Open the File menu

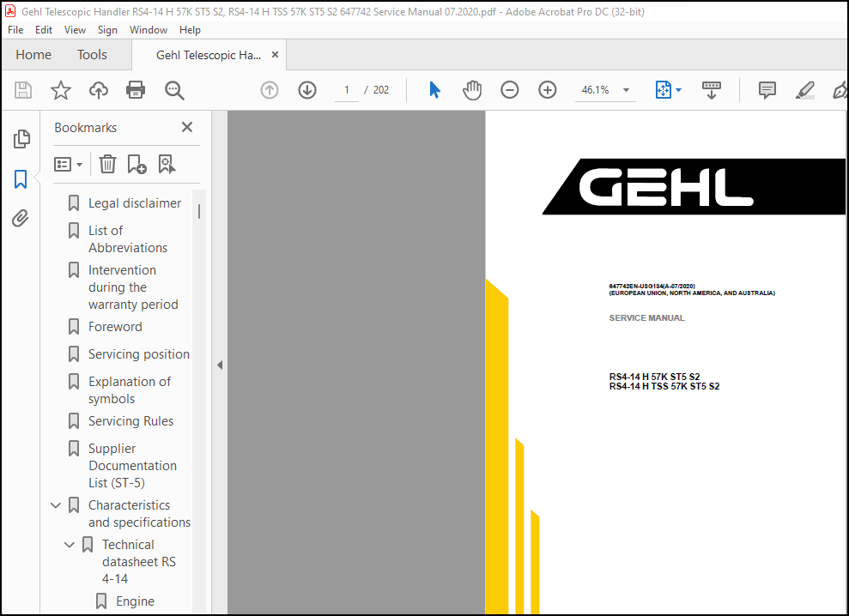point(15,30)
